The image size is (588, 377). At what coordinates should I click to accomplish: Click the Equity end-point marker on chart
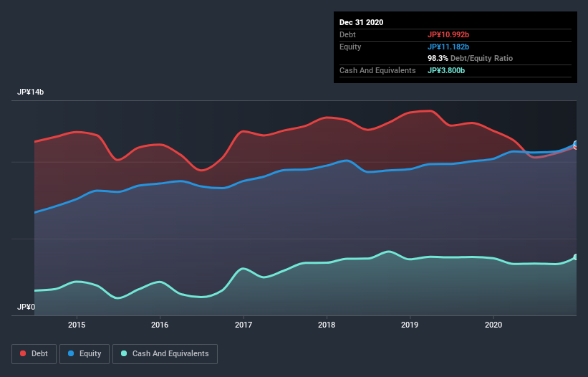tap(576, 143)
